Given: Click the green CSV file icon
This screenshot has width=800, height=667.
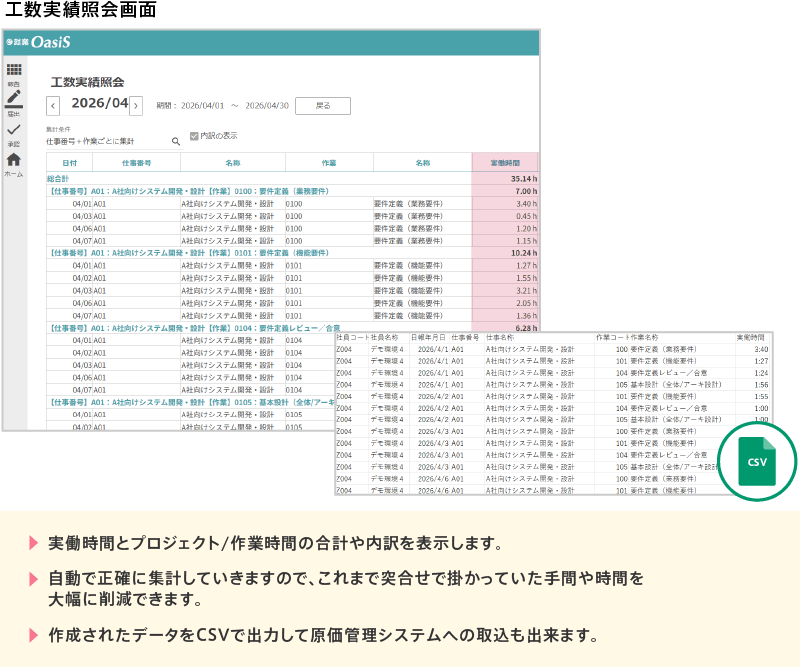Looking at the screenshot, I should (x=757, y=461).
